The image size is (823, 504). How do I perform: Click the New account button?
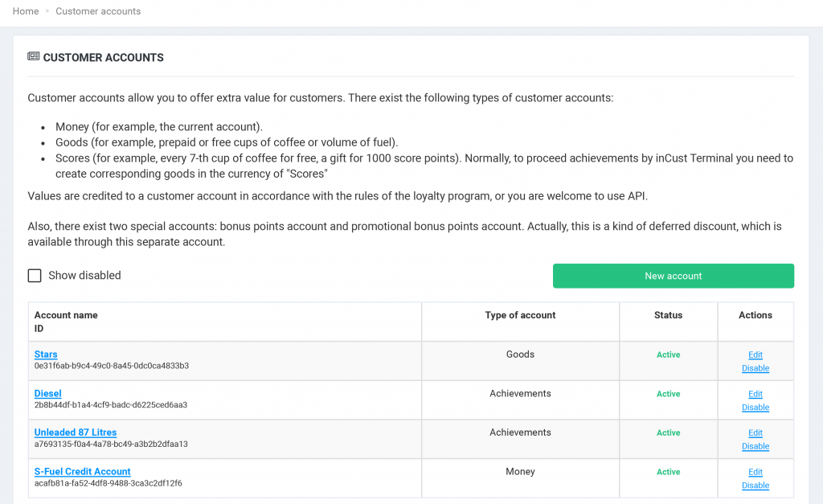(x=673, y=275)
